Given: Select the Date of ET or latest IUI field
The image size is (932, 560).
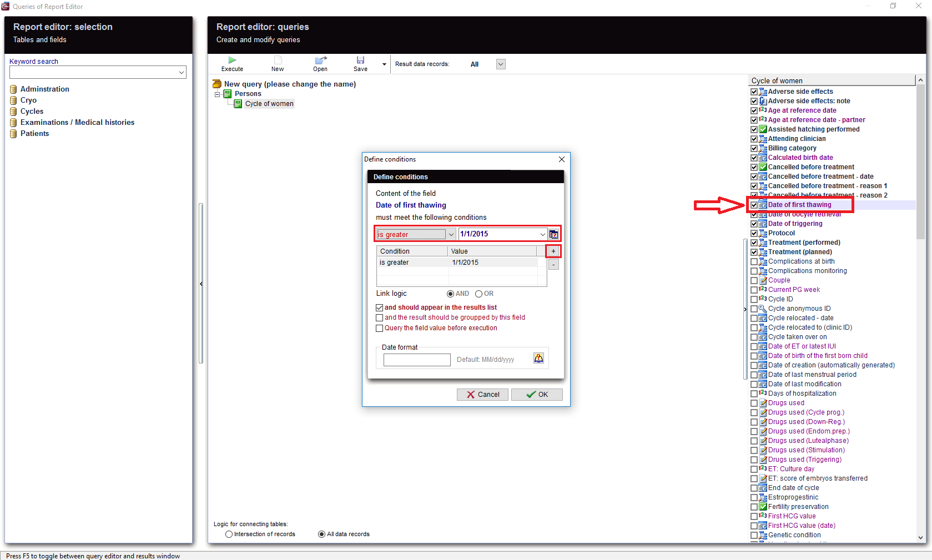Looking at the screenshot, I should pyautogui.click(x=802, y=346).
